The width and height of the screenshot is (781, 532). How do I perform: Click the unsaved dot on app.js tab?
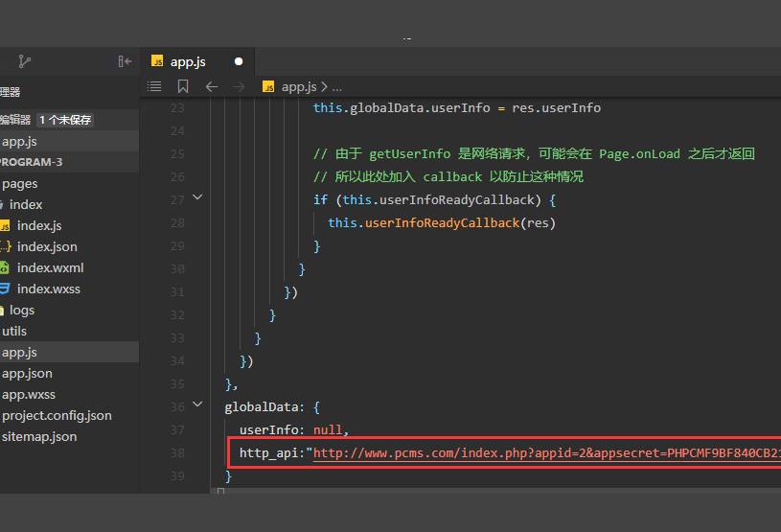(x=239, y=61)
